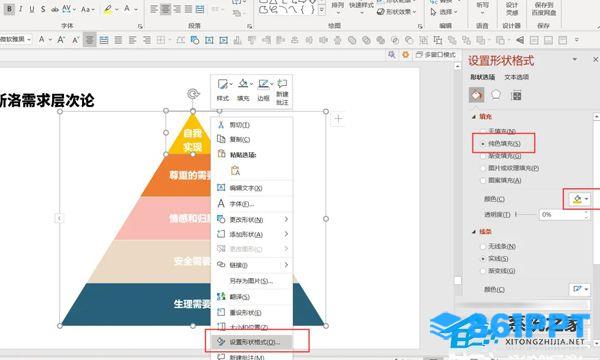Click the selection pane triangle icon in quick toolbar
The width and height of the screenshot is (600, 360).
[520, 40]
